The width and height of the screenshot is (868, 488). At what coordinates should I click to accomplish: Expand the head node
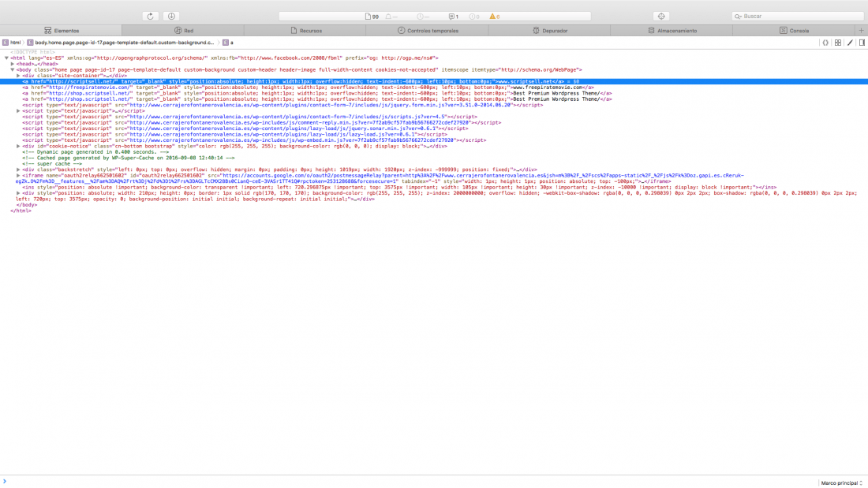pyautogui.click(x=12, y=64)
